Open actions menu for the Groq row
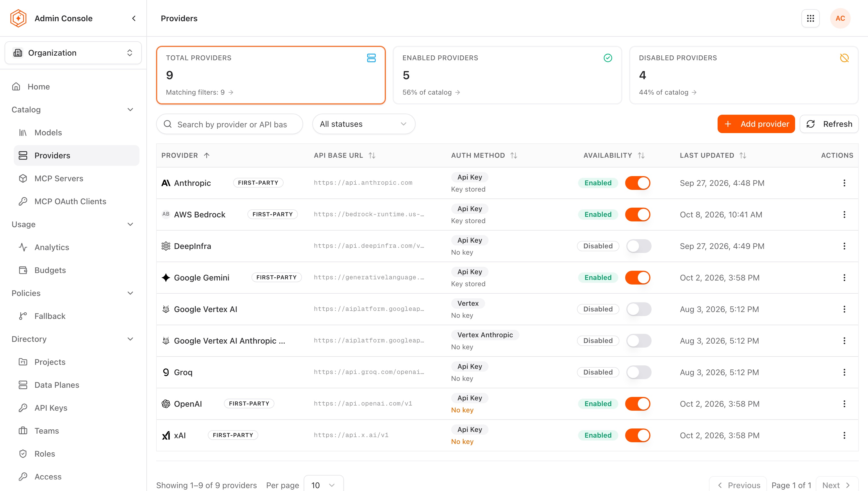Viewport: 868px width, 491px height. pyautogui.click(x=844, y=372)
